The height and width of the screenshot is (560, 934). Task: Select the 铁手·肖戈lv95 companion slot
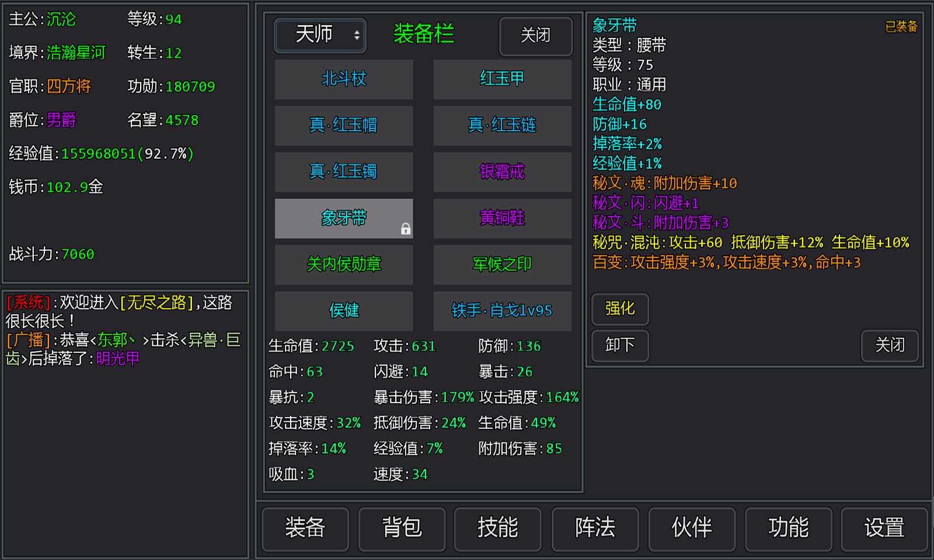point(502,311)
